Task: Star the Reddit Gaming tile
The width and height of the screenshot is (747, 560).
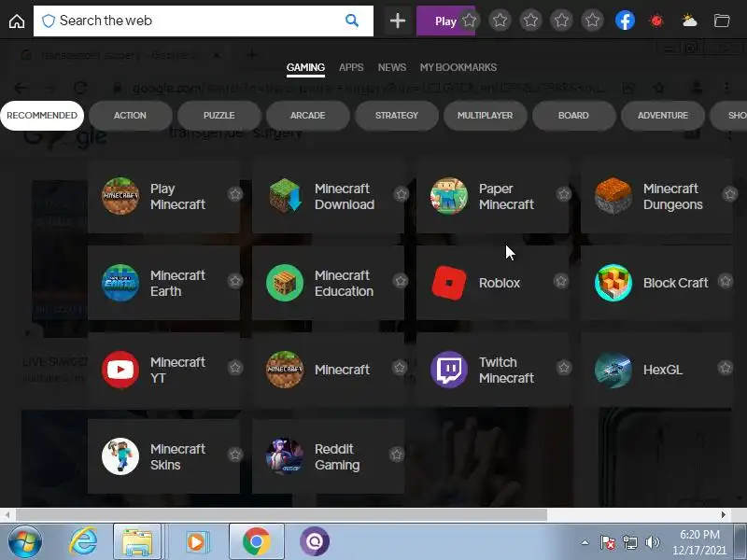Action: (x=396, y=455)
